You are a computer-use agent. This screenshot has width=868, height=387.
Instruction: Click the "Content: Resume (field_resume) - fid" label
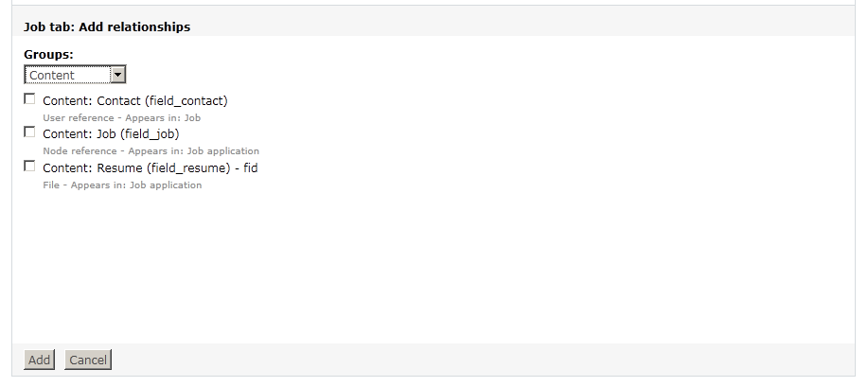(x=151, y=167)
